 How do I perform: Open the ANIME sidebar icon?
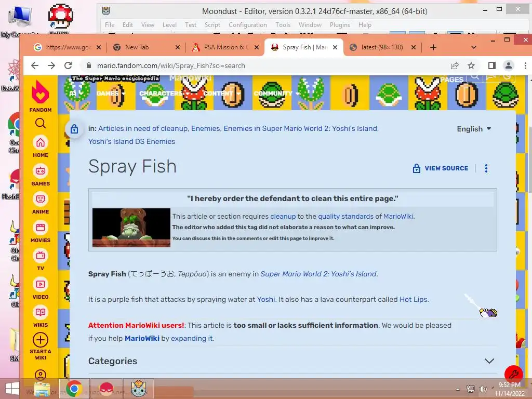[41, 199]
